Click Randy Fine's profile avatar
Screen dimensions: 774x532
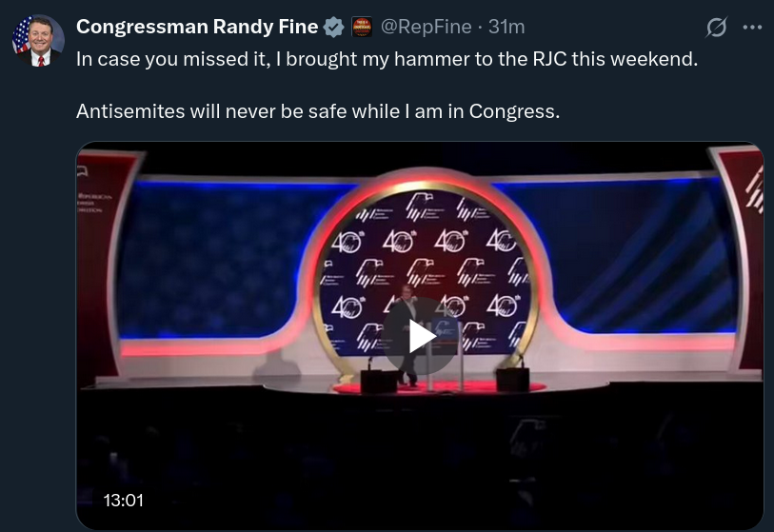point(38,41)
